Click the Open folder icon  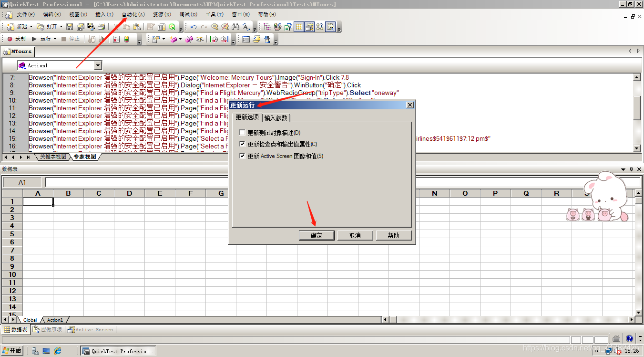40,27
